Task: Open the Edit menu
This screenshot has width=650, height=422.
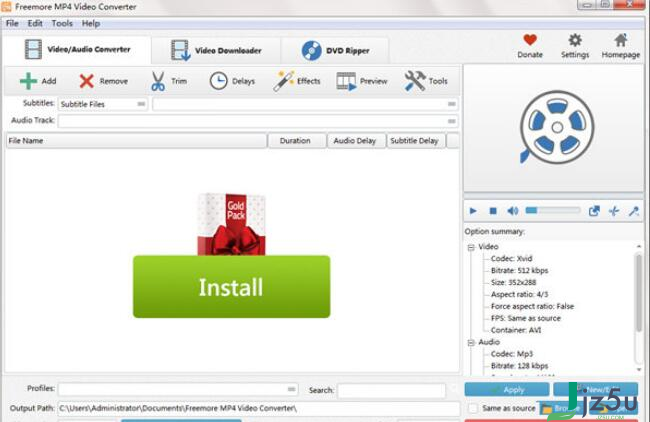Action: (35, 23)
